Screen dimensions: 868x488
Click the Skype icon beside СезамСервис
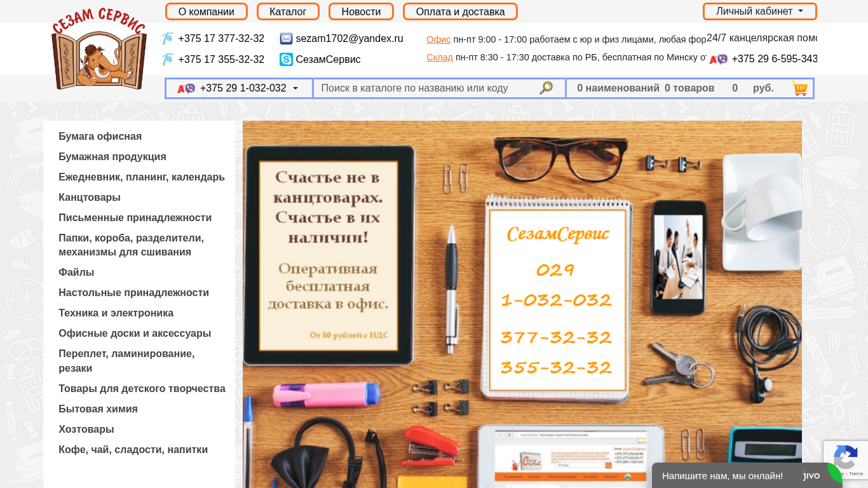click(286, 60)
